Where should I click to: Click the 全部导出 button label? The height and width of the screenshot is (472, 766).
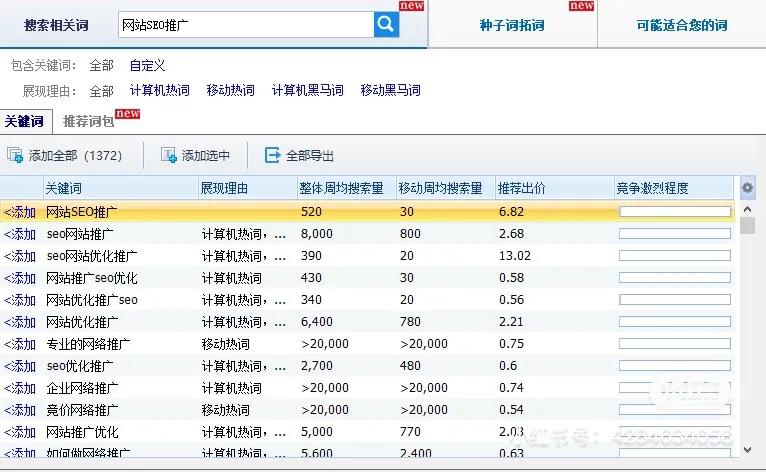click(310, 155)
